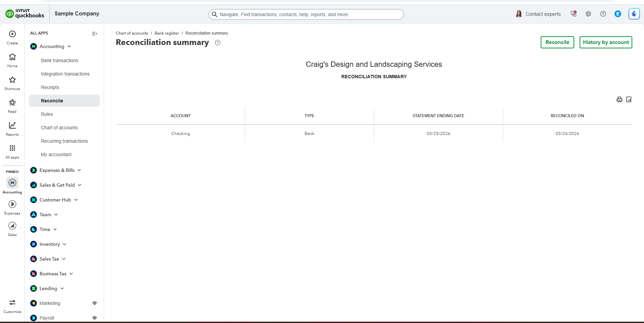644x323 pixels.
Task: Open the Customize sliders icon
Action: [x=12, y=303]
